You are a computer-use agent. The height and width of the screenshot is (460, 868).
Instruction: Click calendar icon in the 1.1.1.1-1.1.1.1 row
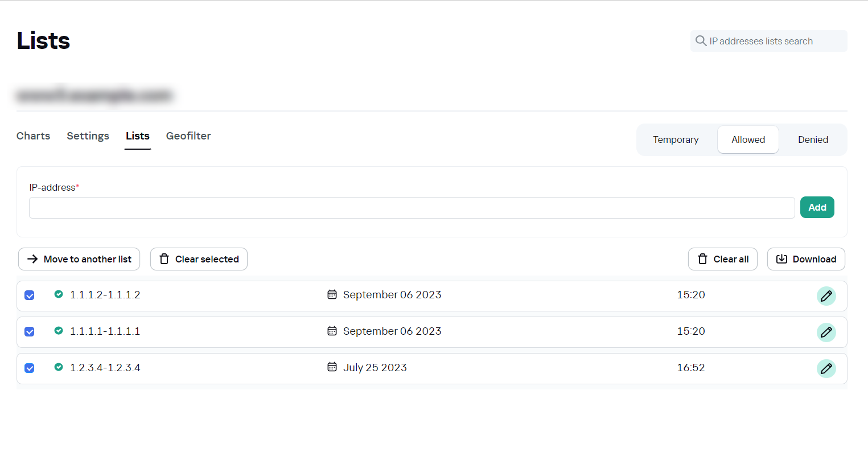(x=332, y=331)
